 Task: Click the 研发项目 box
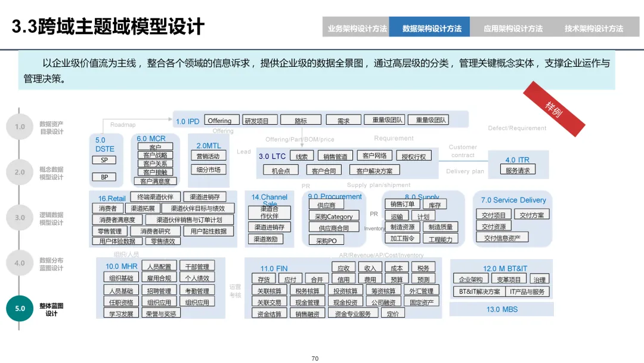coord(260,120)
